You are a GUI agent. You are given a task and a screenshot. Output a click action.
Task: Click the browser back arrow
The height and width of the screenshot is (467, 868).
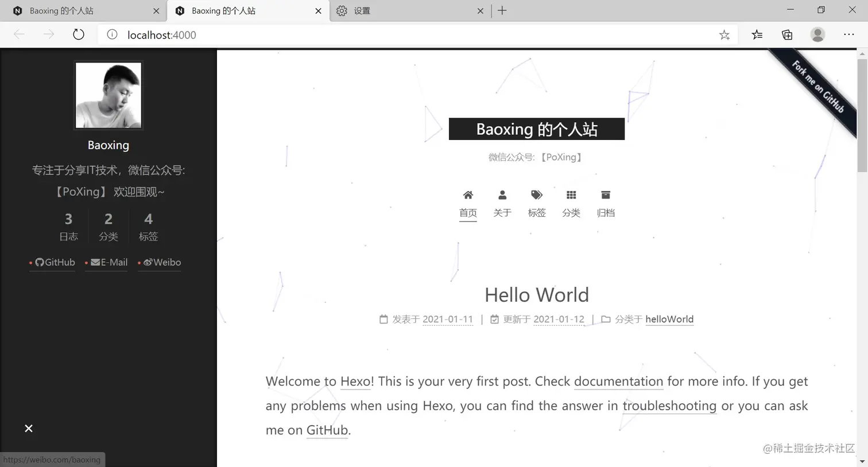pos(19,34)
